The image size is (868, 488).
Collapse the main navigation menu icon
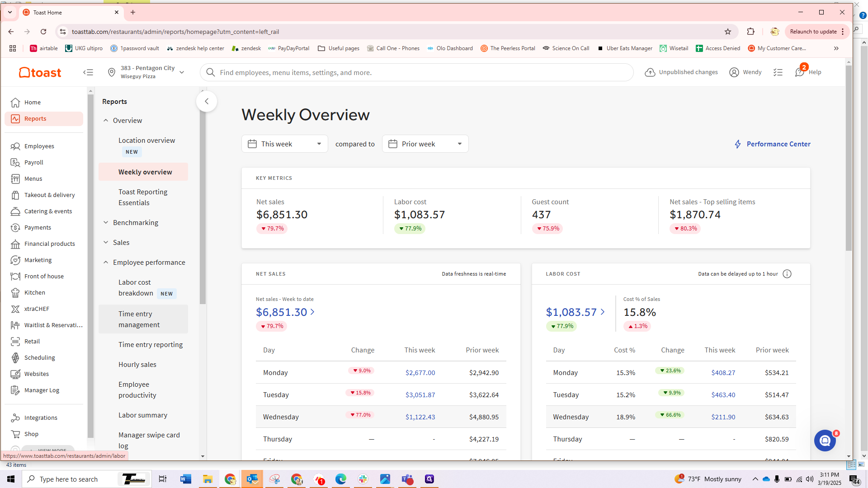coord(88,72)
